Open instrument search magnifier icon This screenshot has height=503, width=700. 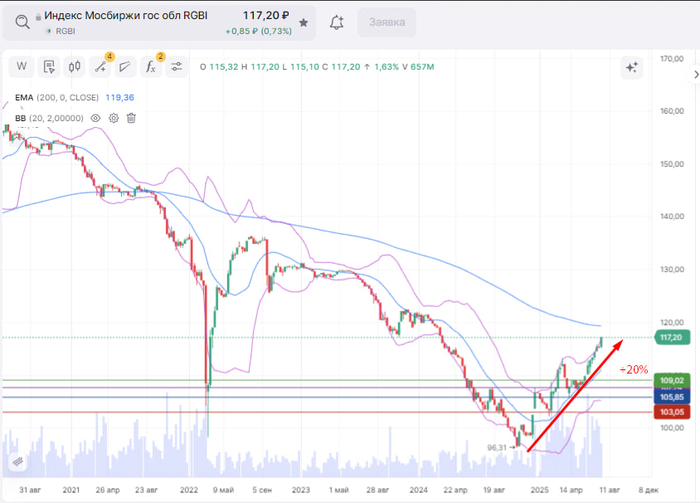click(22, 21)
